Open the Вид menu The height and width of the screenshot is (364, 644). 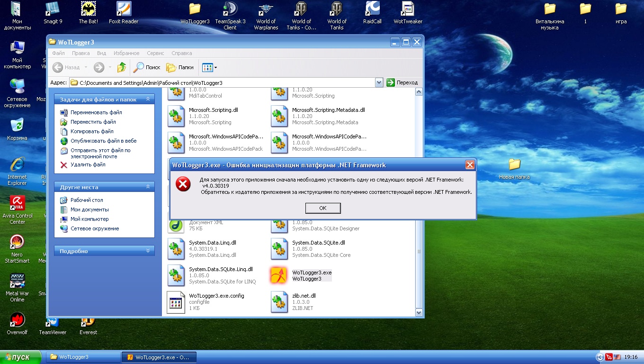coord(101,53)
